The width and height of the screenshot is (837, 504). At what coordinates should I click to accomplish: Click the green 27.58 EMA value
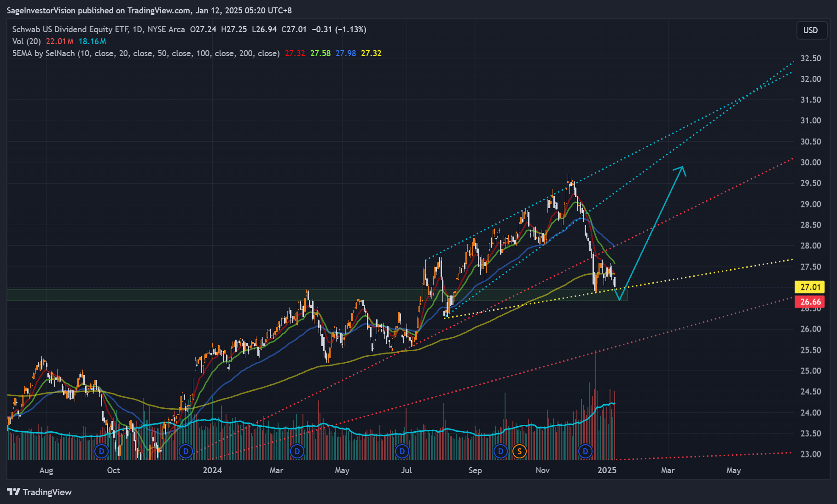pos(320,53)
